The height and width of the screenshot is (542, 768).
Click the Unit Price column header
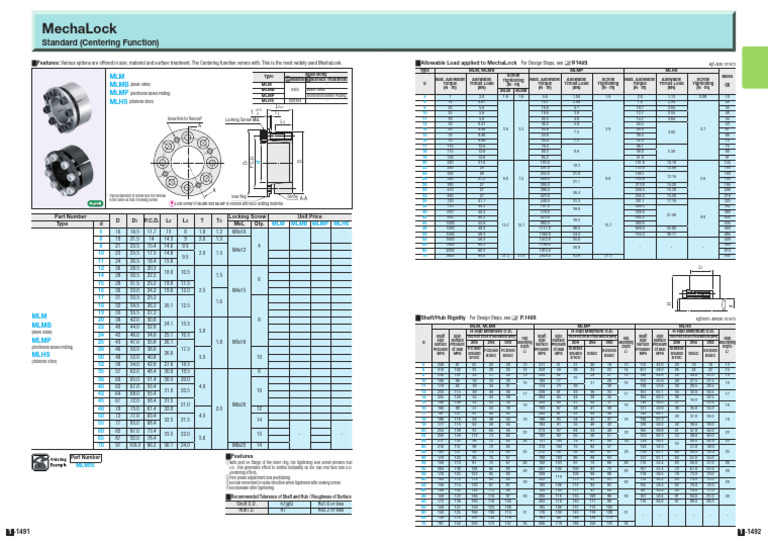[310, 216]
